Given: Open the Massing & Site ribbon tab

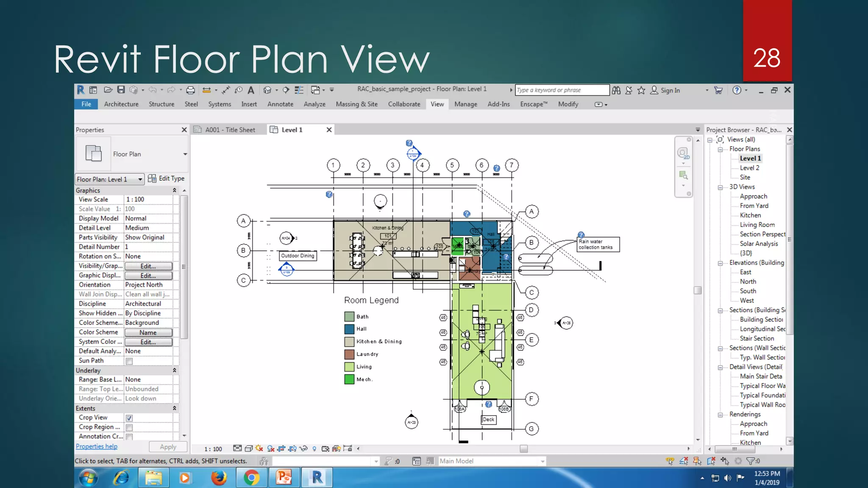Looking at the screenshot, I should pos(356,104).
